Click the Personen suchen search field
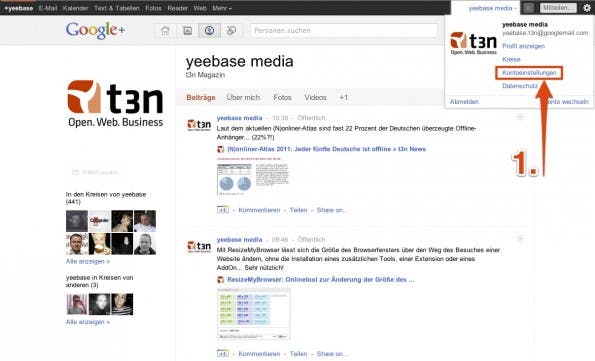This screenshot has width=595, height=361. pos(344,31)
